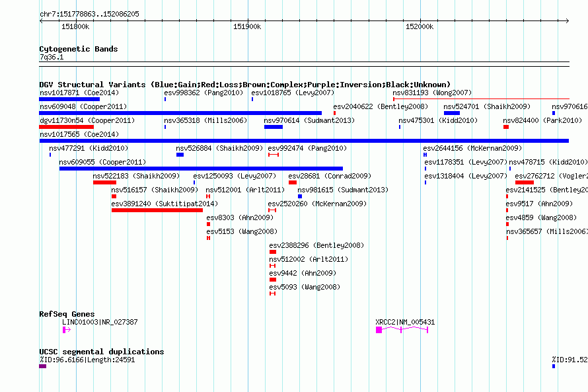588x392 pixels.
Task: Click esv9442 (Ahn2009) variant text
Action: tap(303, 273)
